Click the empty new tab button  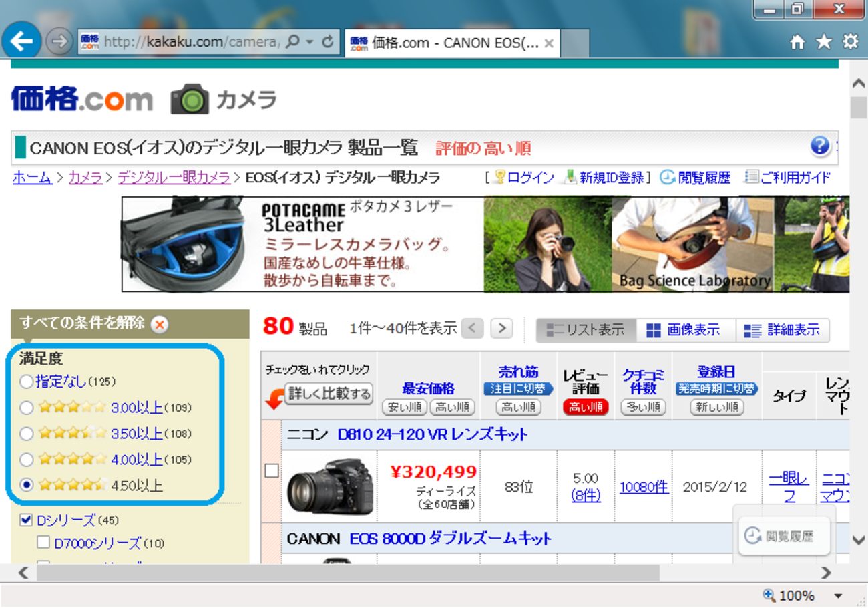(x=576, y=43)
